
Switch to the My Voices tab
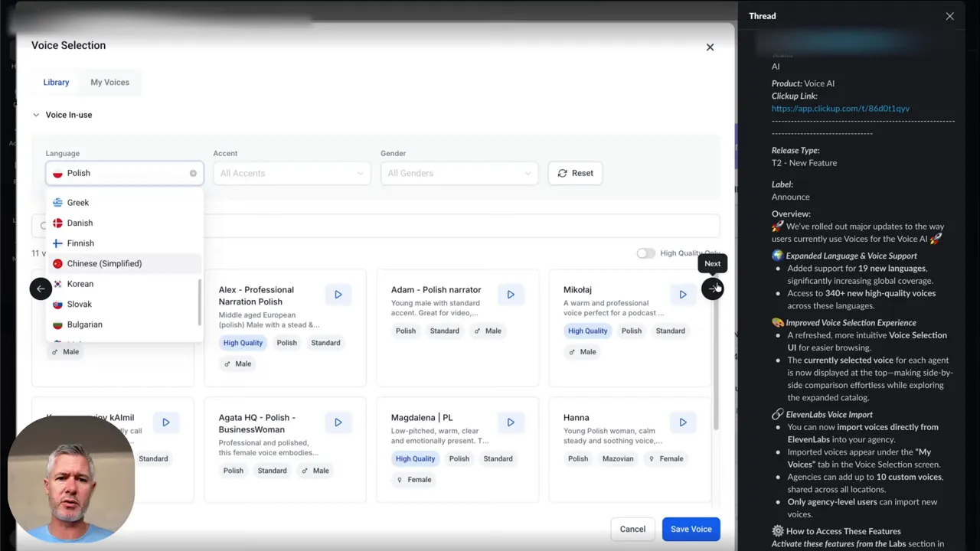coord(109,82)
